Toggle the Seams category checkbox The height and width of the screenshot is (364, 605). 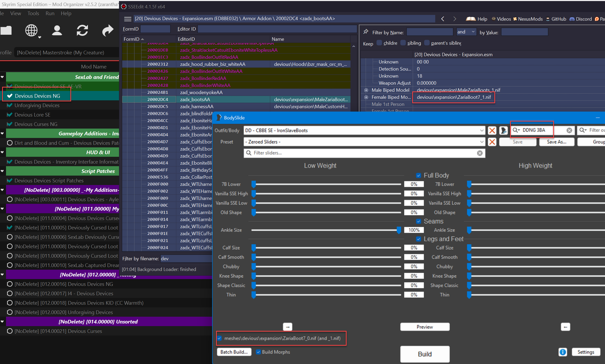pos(418,221)
